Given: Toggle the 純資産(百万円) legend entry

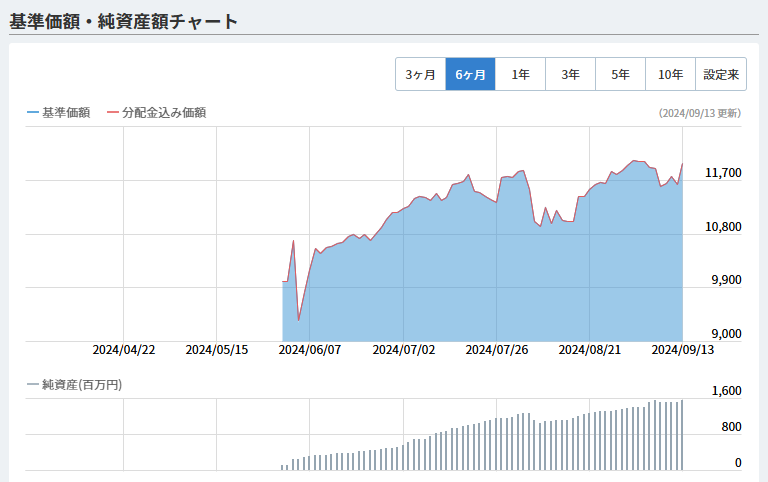Looking at the screenshot, I should click(74, 385).
